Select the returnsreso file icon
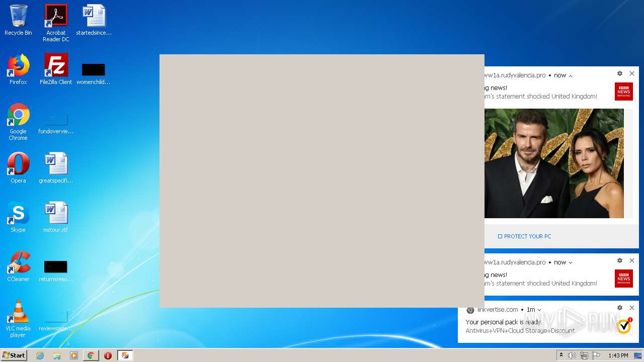Screen dimensions: 644x362 click(56, 270)
